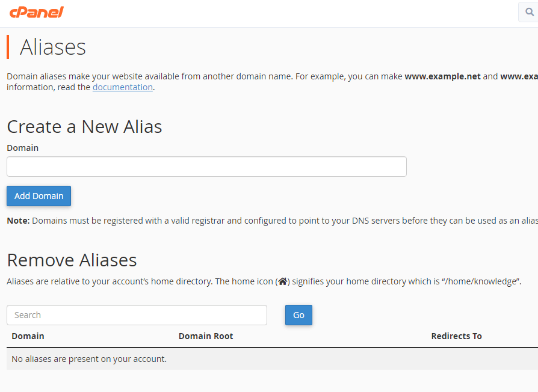538x392 pixels.
Task: Sort aliases by the Domain Root column header
Action: pyautogui.click(x=206, y=335)
